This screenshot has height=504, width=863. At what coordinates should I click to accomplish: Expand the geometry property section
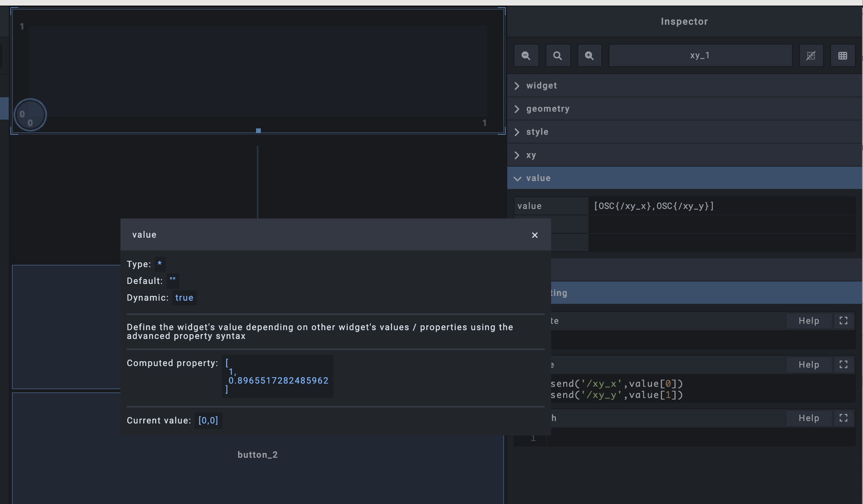pyautogui.click(x=547, y=109)
